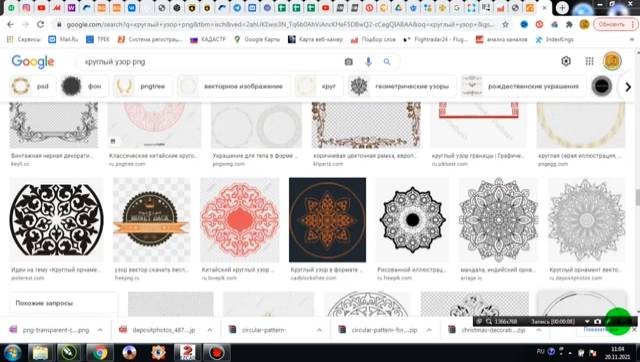Image resolution: width=640 pixels, height=362 pixels.
Task: Click the browser address bar URL
Action: (x=280, y=24)
